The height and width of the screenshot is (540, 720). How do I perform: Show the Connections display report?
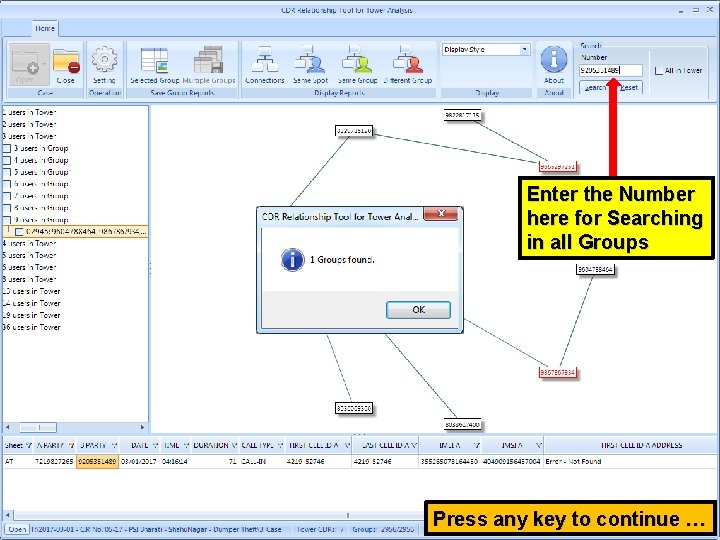[x=265, y=65]
